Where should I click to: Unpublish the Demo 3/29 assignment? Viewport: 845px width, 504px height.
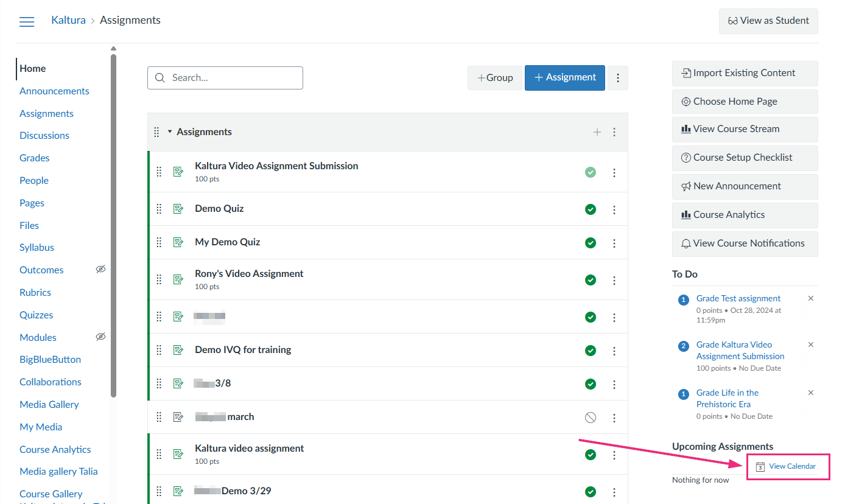(590, 492)
